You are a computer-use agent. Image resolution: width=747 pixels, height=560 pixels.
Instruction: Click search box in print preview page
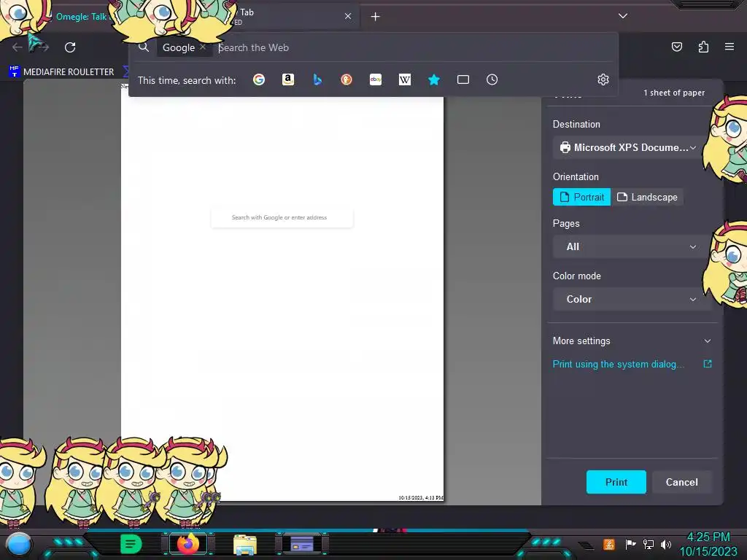[x=282, y=217]
